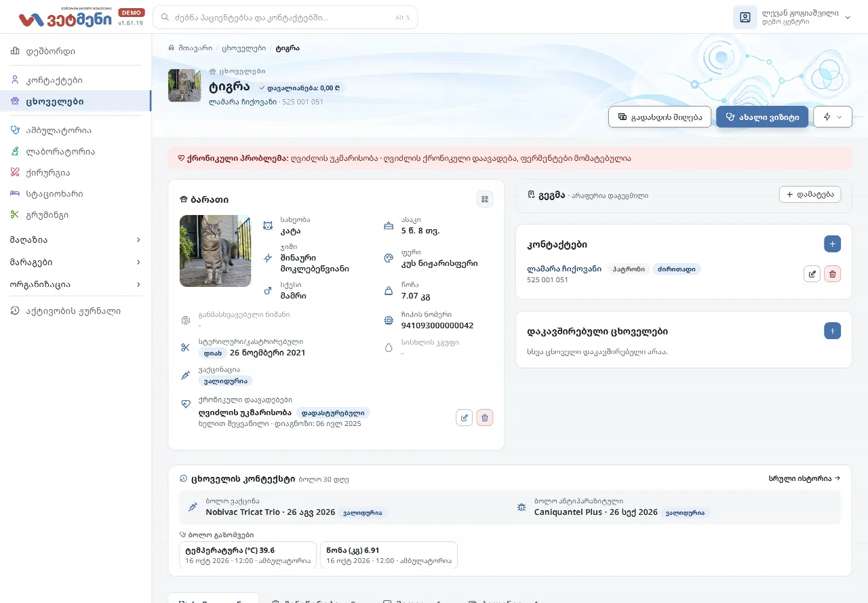Image resolution: width=868 pixels, height=603 pixels.
Task: Click the QR code icon in ბარათი card
Action: point(484,199)
